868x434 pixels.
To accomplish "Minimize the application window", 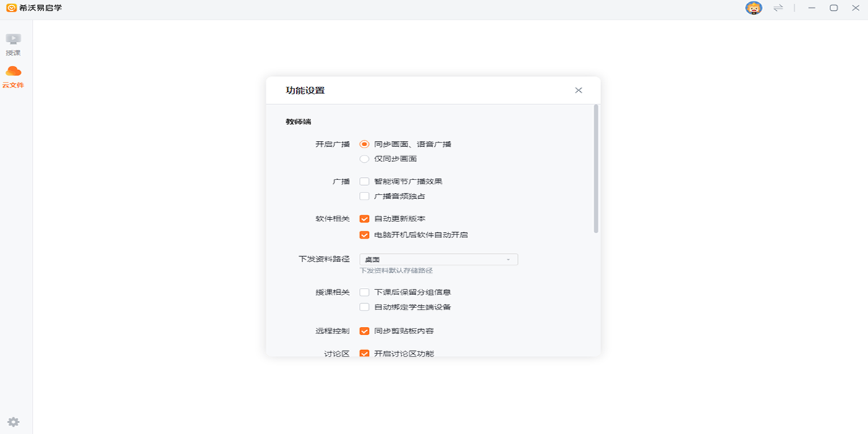I will tap(812, 8).
